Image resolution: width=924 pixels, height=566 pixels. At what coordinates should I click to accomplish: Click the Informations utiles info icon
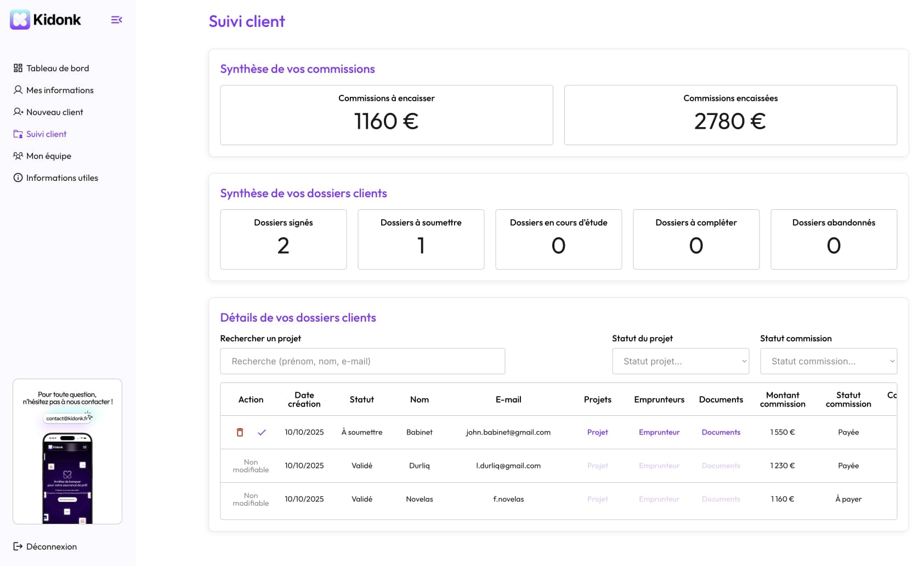[x=18, y=178]
